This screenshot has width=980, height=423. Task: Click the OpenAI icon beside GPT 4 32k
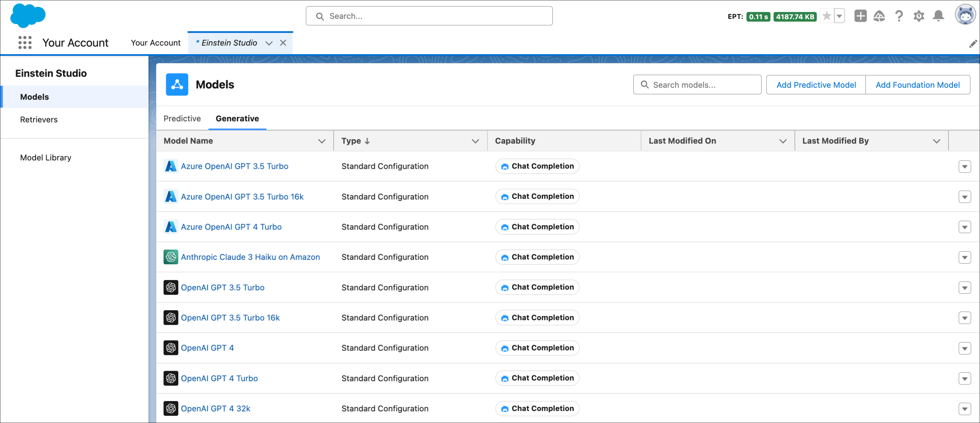(x=171, y=409)
